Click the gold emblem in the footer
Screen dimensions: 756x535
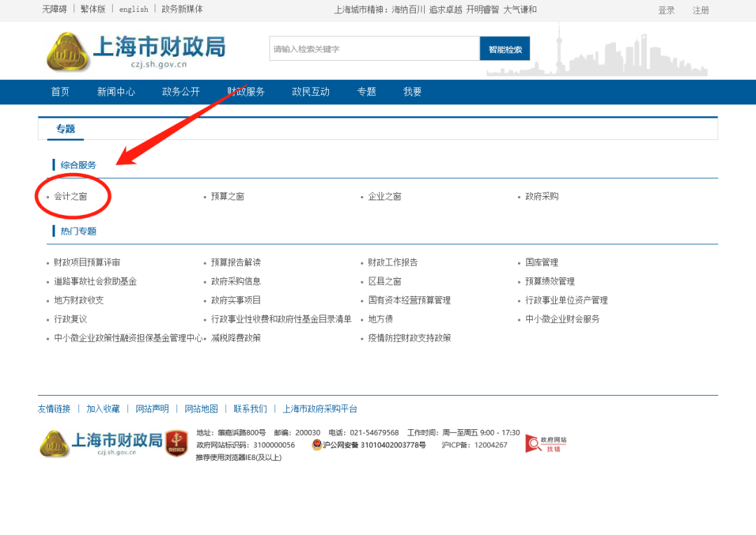[x=54, y=444]
